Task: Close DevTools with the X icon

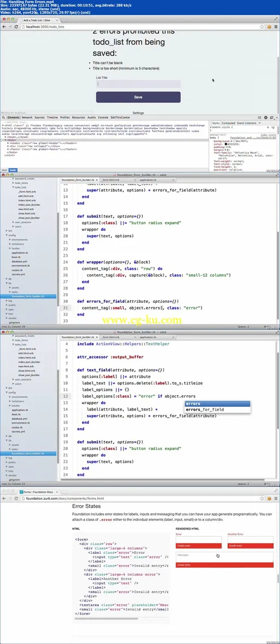Action: pyautogui.click(x=277, y=118)
